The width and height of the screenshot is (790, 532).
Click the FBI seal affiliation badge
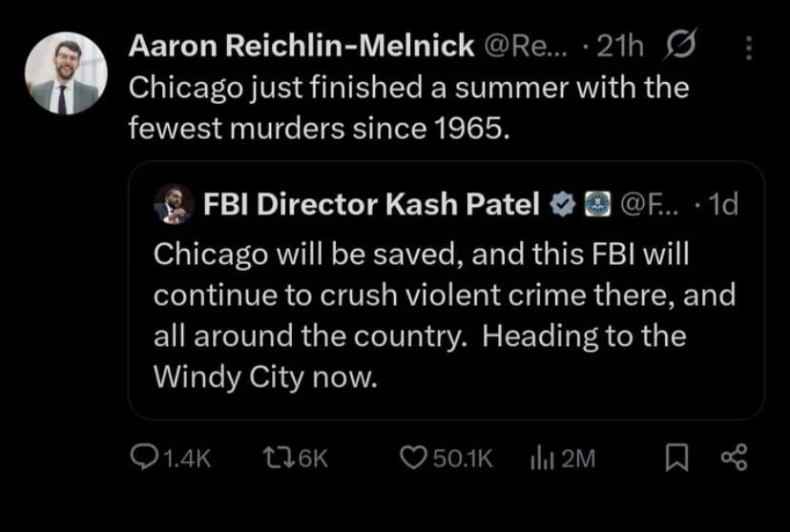click(596, 203)
